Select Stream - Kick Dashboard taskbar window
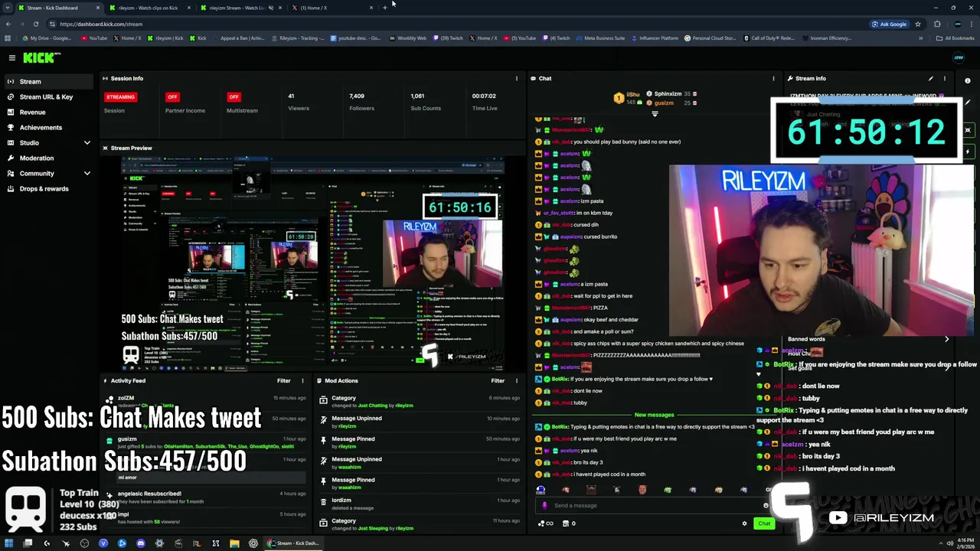The width and height of the screenshot is (980, 551). point(293,543)
